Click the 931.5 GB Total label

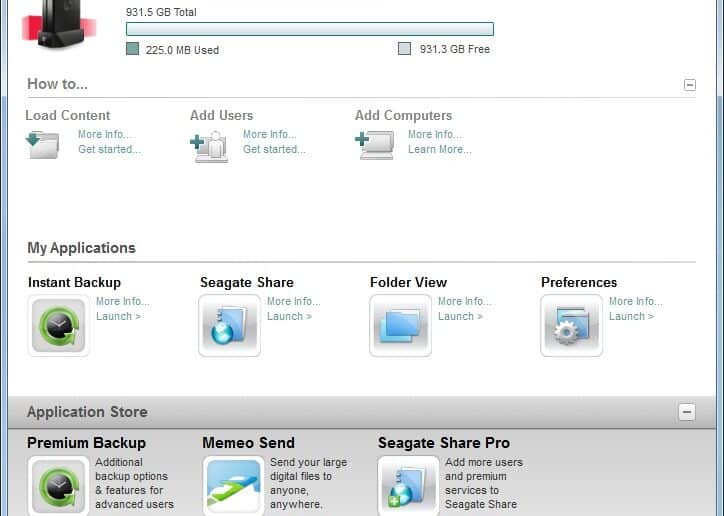161,12
